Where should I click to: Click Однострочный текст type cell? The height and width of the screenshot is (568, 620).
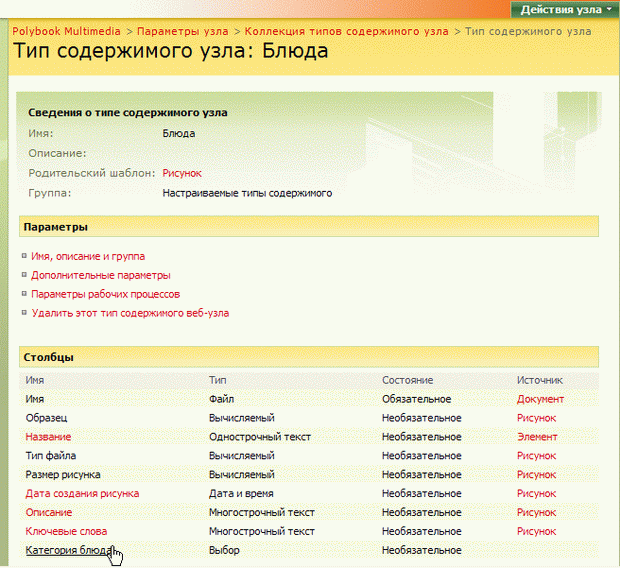(260, 437)
